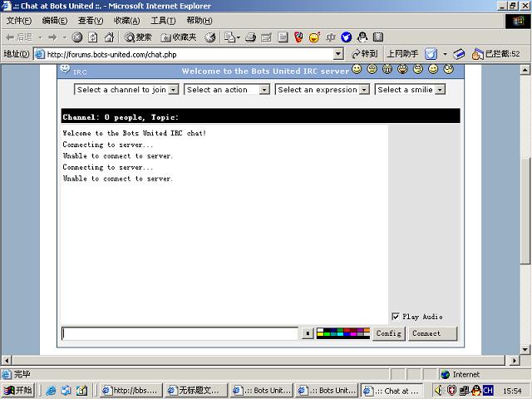
Task: Pick the yellow swatch in color palette
Action: [320, 334]
